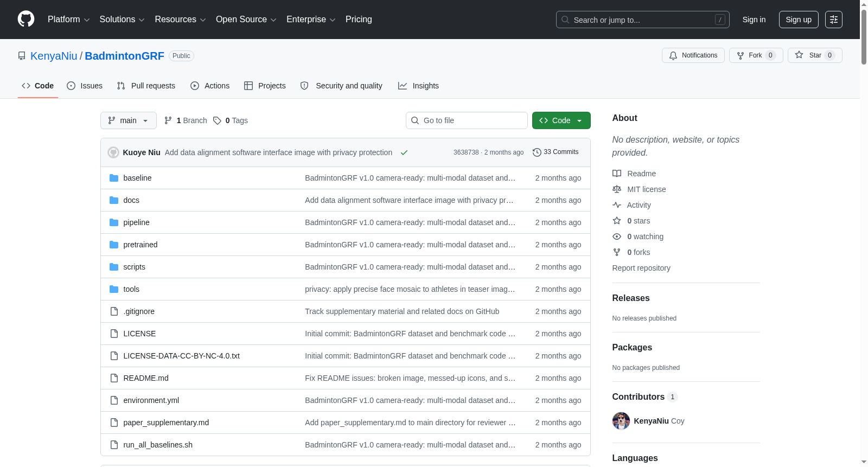Viewport: 868px width, 467px height.
Task: Open the tools folder icon
Action: click(114, 289)
